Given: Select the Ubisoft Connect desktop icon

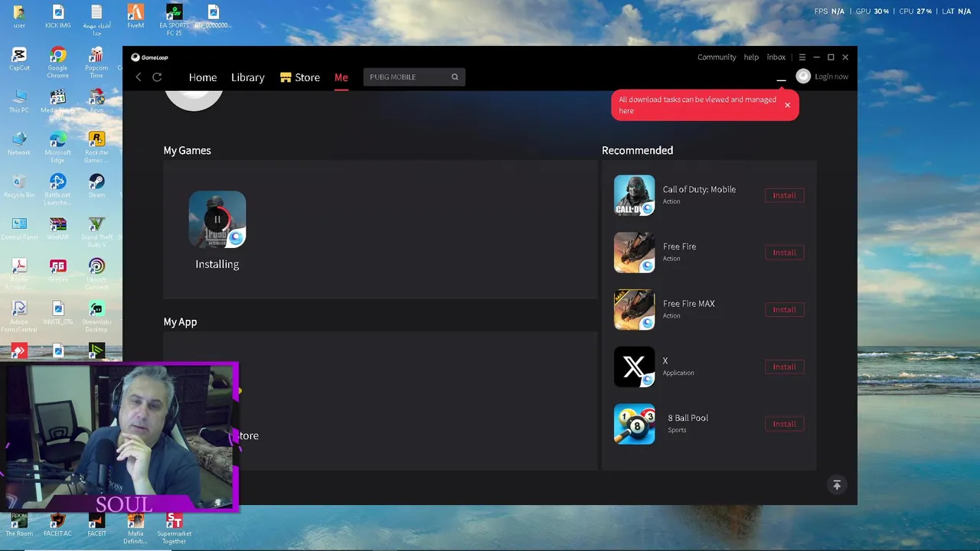Looking at the screenshot, I should pos(96,274).
